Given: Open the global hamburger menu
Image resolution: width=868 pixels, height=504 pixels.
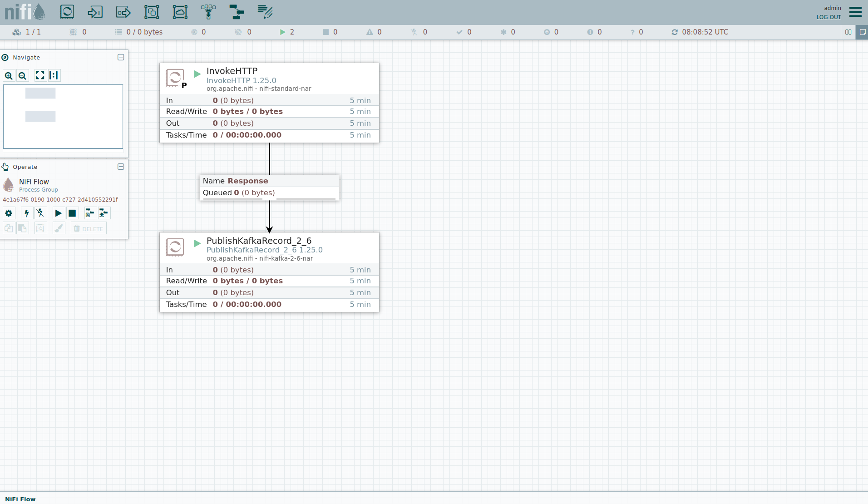Looking at the screenshot, I should (x=855, y=12).
